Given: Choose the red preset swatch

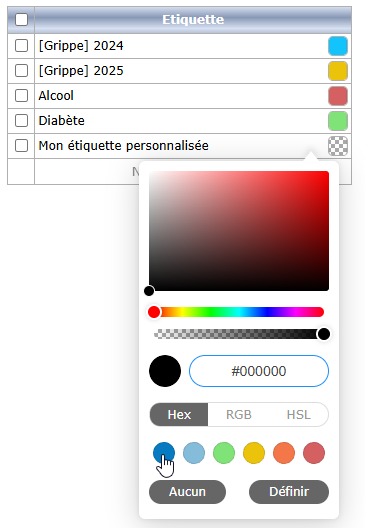Looking at the screenshot, I should pyautogui.click(x=314, y=453).
